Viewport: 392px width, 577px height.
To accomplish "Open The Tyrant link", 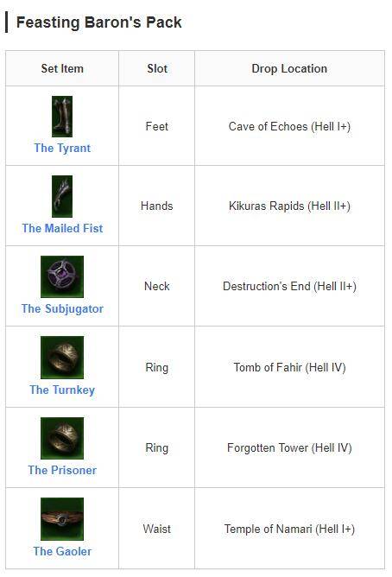I will (x=62, y=148).
